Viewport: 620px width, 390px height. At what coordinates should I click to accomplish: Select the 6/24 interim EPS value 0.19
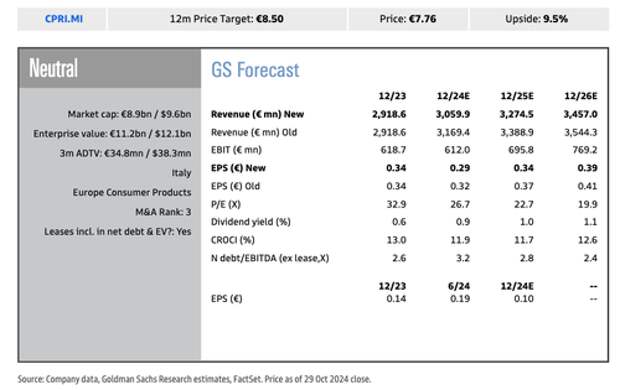[x=460, y=299]
